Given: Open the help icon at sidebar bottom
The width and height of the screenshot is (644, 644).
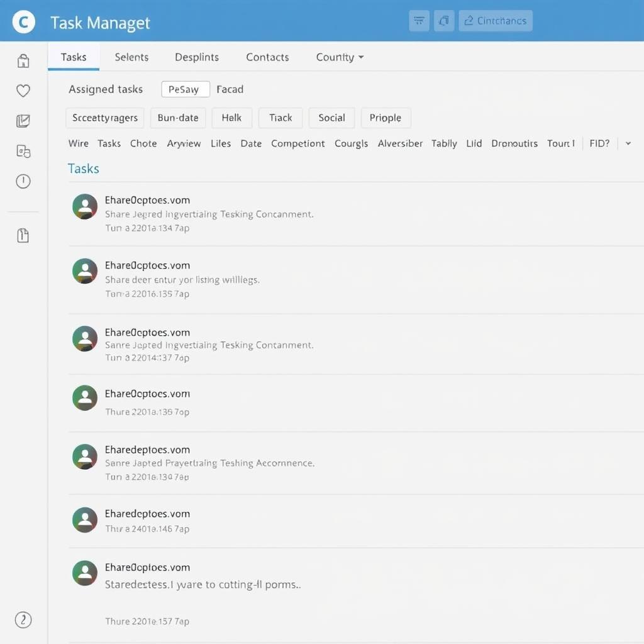Looking at the screenshot, I should click(23, 619).
